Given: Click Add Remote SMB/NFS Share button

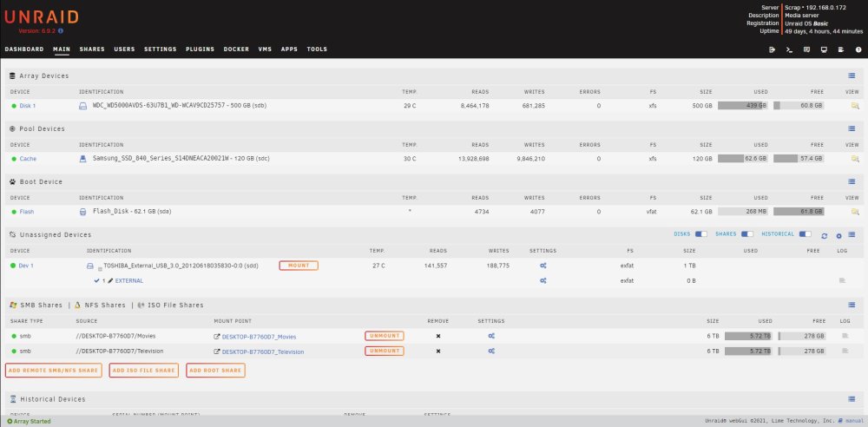Looking at the screenshot, I should tap(54, 371).
